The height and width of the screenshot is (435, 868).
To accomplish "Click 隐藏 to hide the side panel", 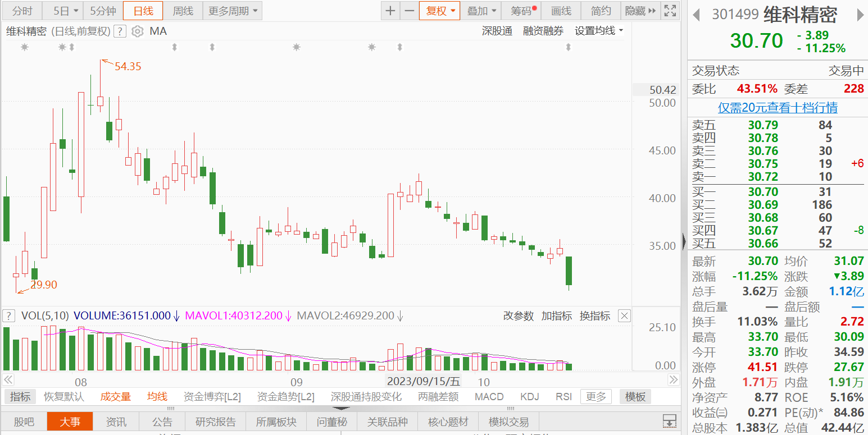I will tap(640, 11).
